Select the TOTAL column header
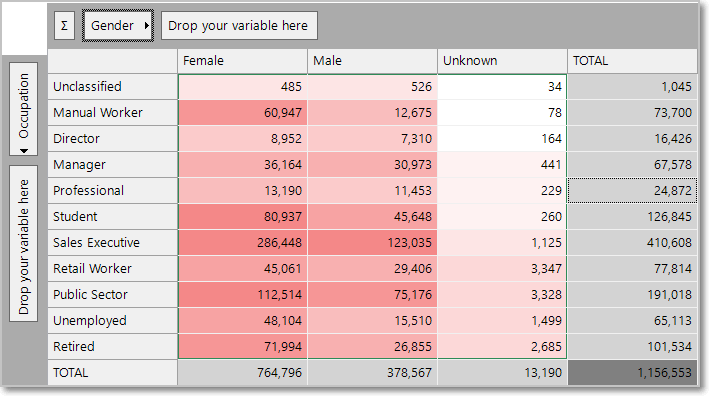 [633, 61]
